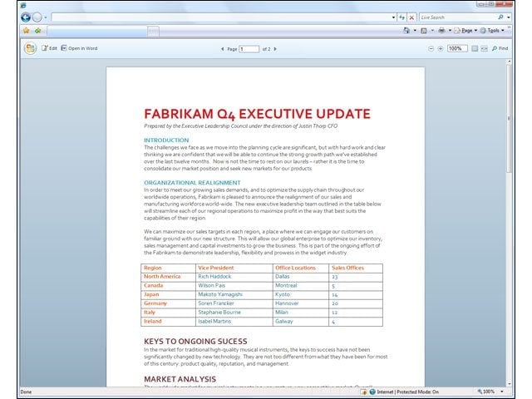Click the 'Keys to Ongoing Sucess' heading
This screenshot has height=399, width=532.
coord(195,342)
